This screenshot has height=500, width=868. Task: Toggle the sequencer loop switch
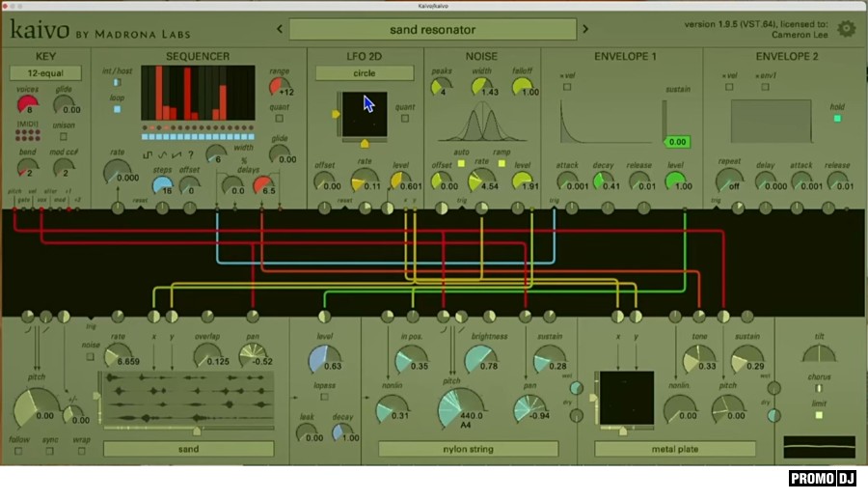pyautogui.click(x=117, y=109)
